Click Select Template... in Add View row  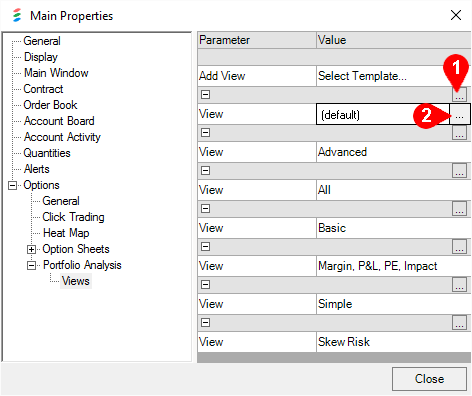[362, 76]
